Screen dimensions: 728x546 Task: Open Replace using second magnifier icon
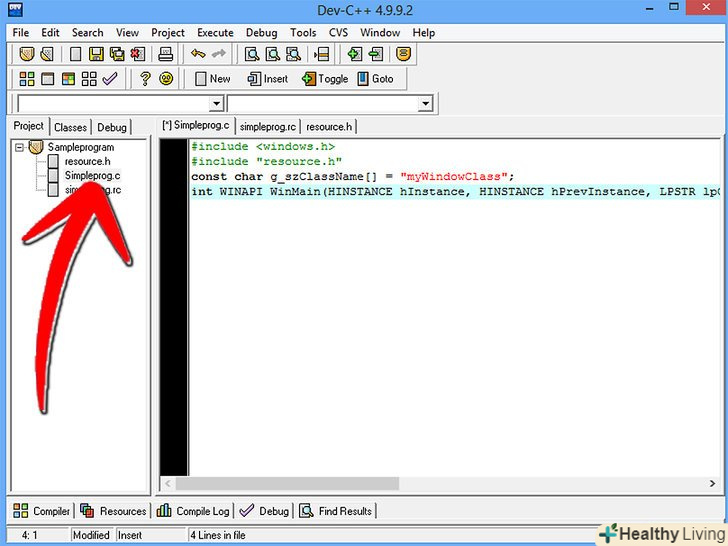coord(273,54)
